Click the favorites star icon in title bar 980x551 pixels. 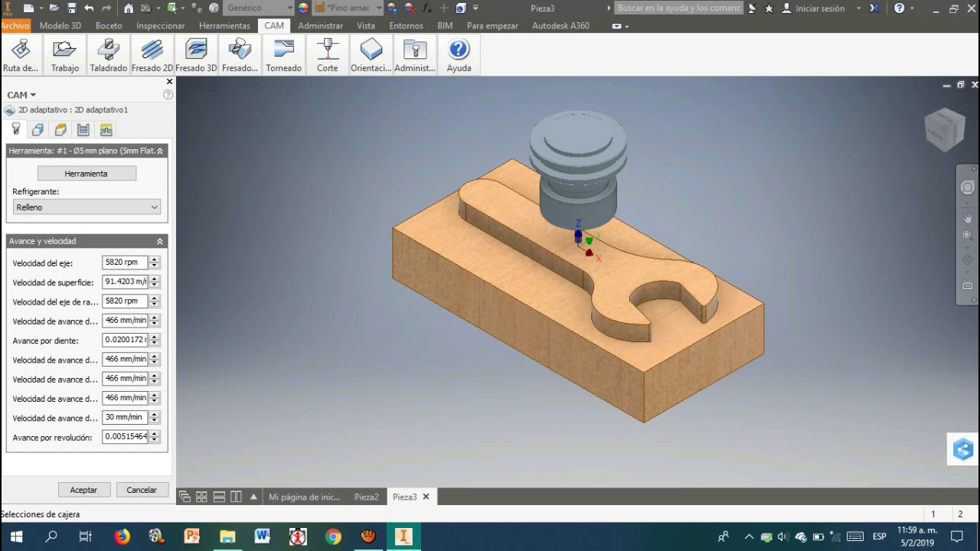point(769,8)
